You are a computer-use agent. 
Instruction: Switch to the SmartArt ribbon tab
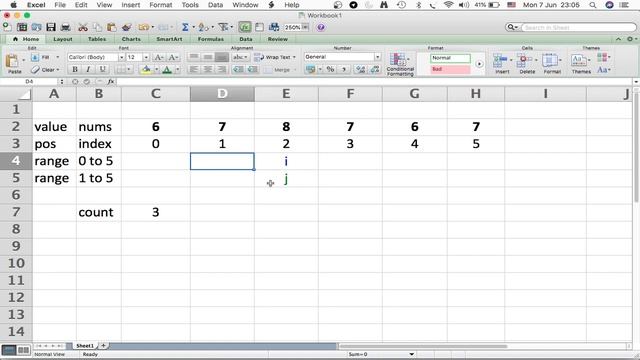pyautogui.click(x=169, y=39)
